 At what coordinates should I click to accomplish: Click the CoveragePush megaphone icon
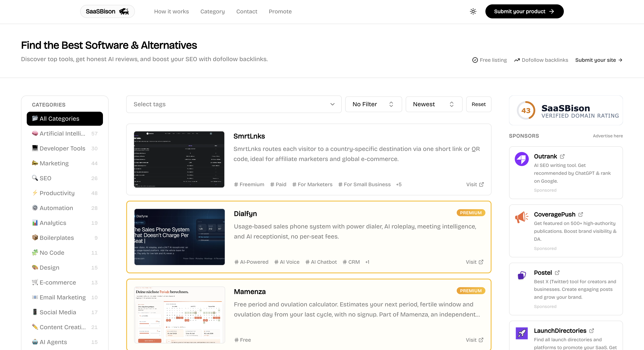(x=522, y=217)
